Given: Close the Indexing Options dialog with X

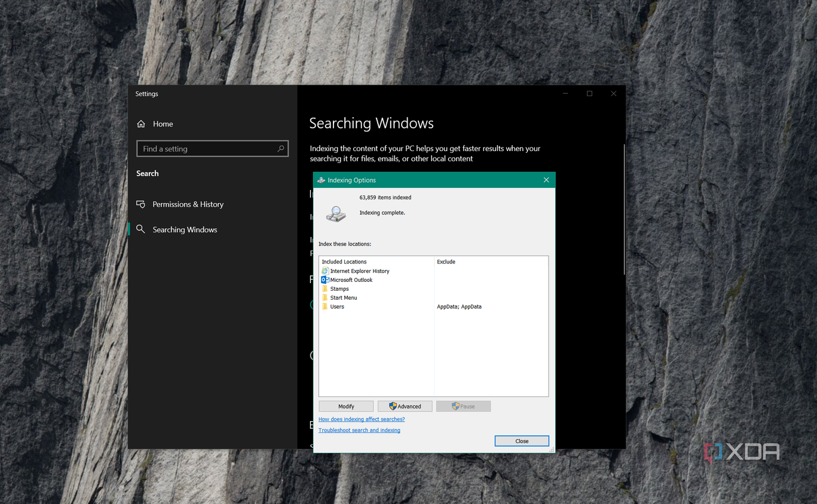Looking at the screenshot, I should click(546, 180).
